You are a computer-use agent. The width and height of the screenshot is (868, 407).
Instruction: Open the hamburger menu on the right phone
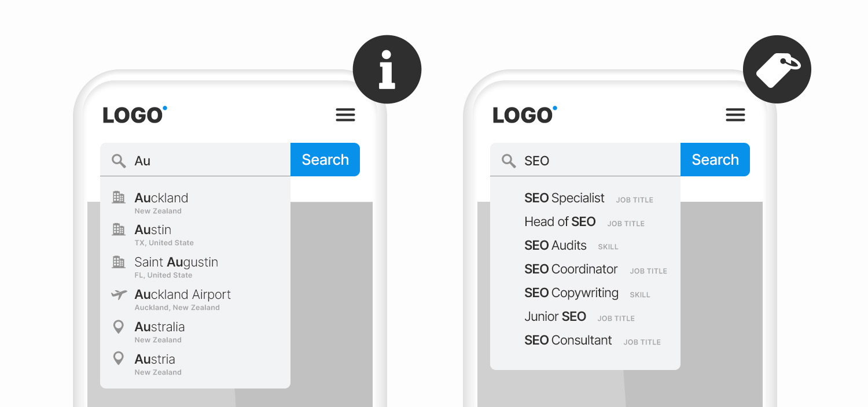point(735,115)
